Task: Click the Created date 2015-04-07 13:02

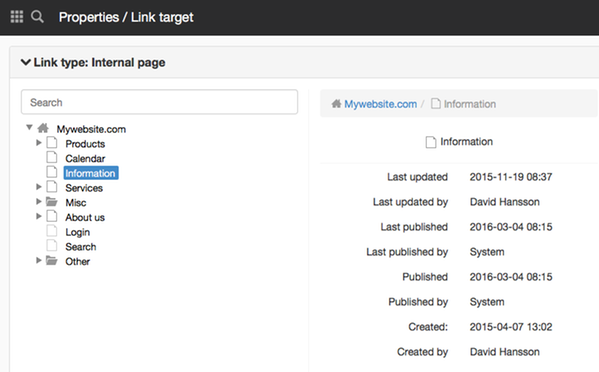Action: (x=511, y=327)
